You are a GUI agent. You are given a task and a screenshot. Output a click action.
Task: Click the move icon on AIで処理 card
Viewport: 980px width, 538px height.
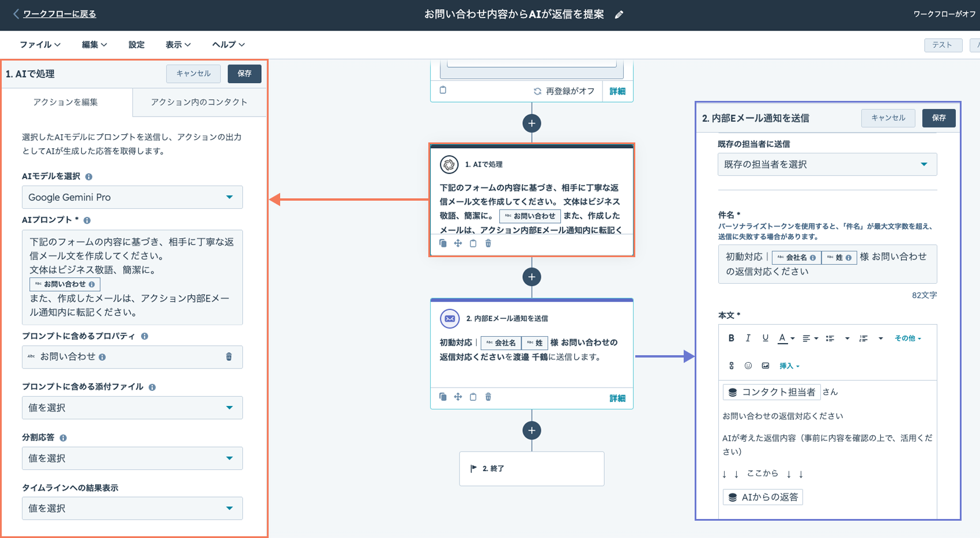click(x=458, y=243)
